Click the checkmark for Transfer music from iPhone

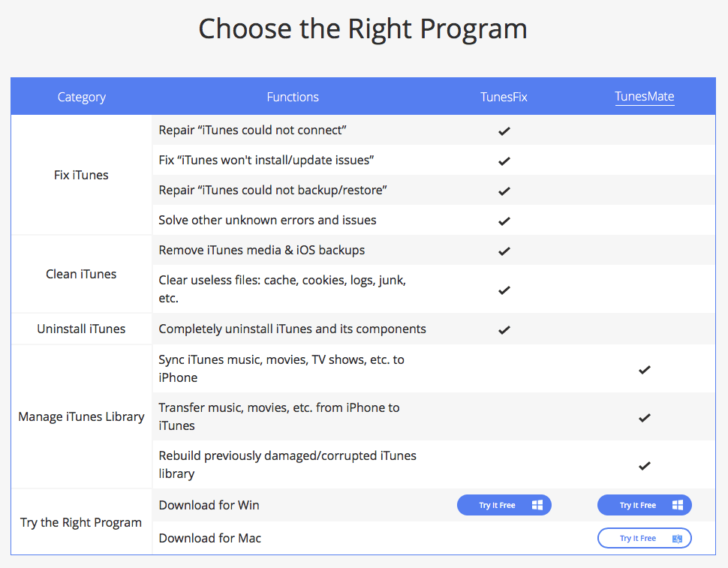[644, 417]
